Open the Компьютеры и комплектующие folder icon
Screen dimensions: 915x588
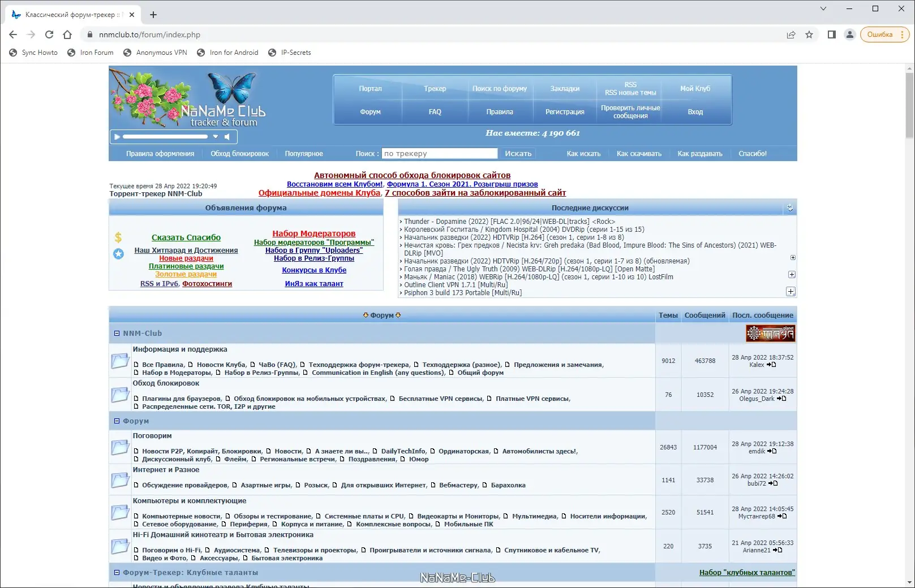tap(120, 512)
